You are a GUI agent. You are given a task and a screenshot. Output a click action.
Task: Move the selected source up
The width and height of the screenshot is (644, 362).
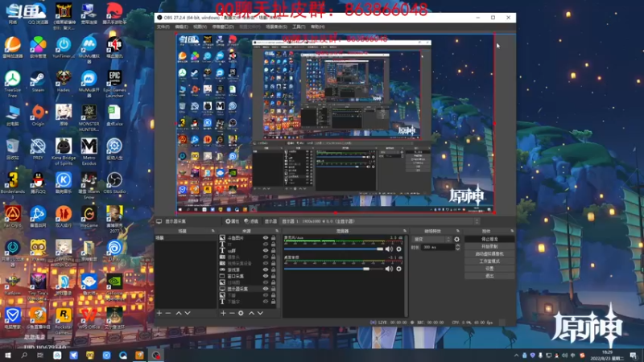(251, 313)
